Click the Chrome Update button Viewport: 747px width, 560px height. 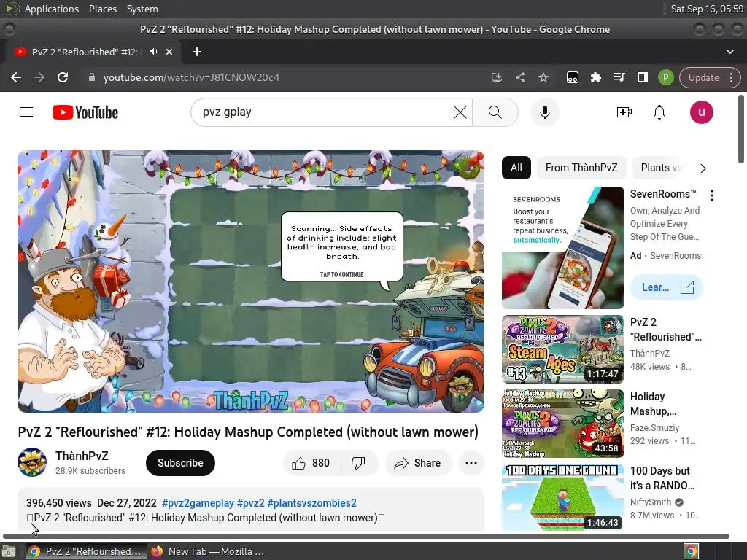[703, 77]
